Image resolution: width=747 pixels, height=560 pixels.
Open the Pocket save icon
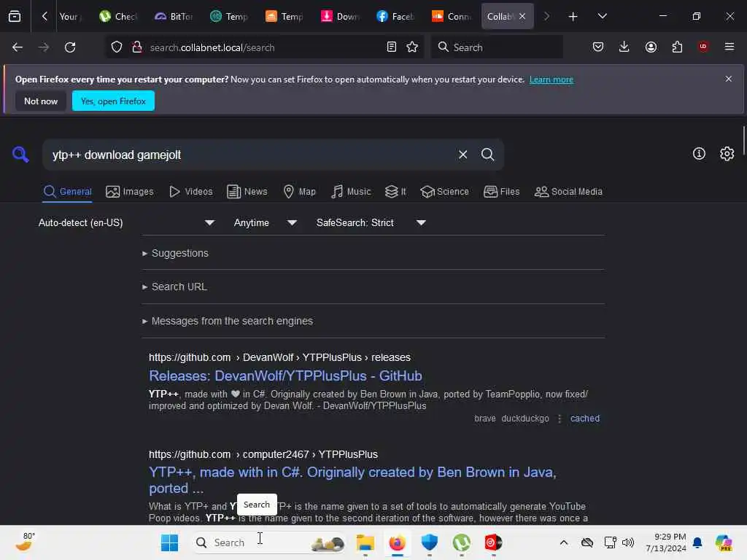598,47
